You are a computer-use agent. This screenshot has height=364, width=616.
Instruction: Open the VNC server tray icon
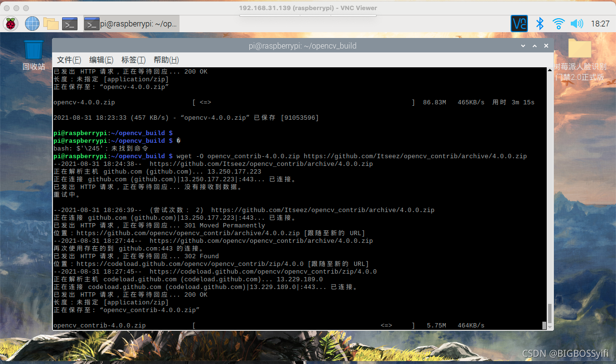click(519, 24)
